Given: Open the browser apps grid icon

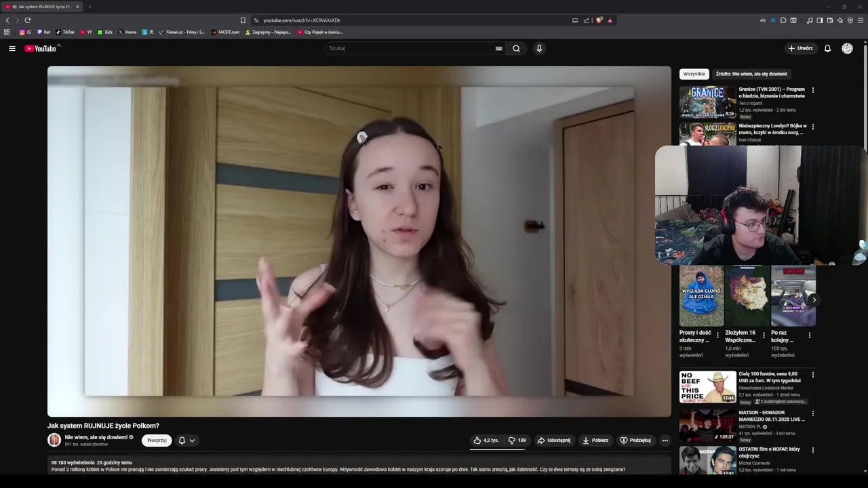Looking at the screenshot, I should point(7,32).
